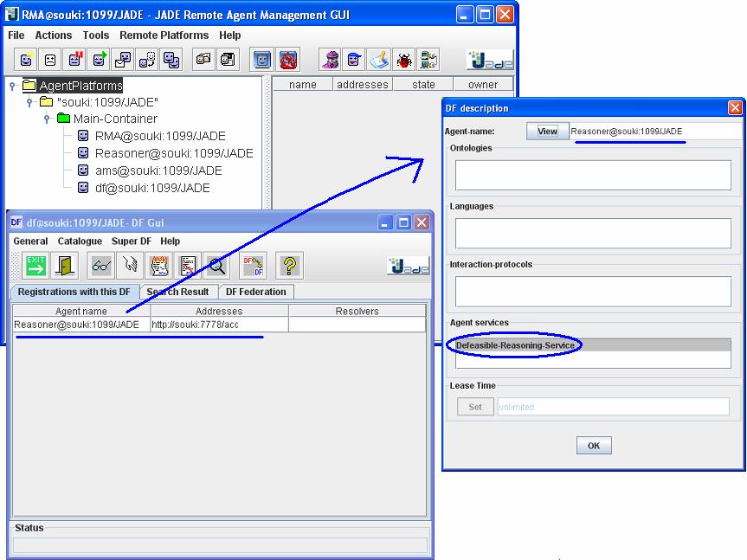
Task: Open the Help menu in RMA window
Action: [x=229, y=35]
